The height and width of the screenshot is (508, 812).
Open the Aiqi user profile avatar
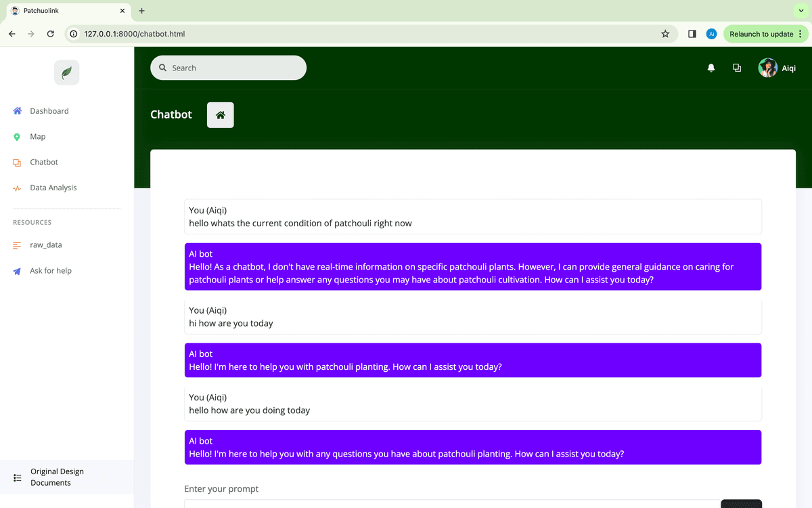[x=767, y=68]
